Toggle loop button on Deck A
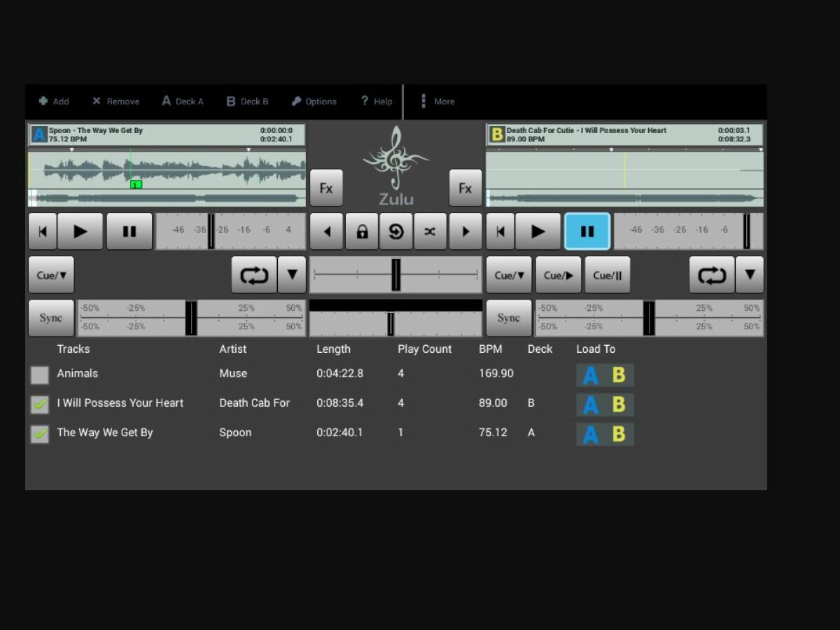The height and width of the screenshot is (630, 840). pos(253,275)
